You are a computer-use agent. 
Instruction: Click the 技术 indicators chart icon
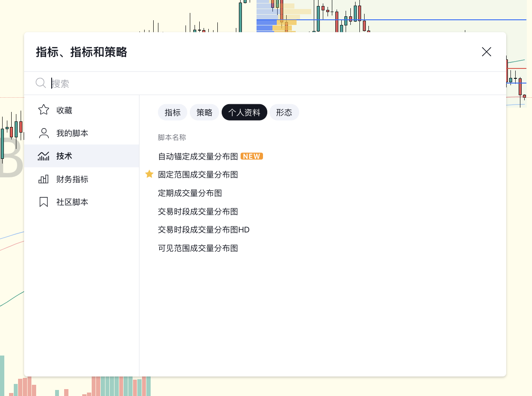(43, 156)
